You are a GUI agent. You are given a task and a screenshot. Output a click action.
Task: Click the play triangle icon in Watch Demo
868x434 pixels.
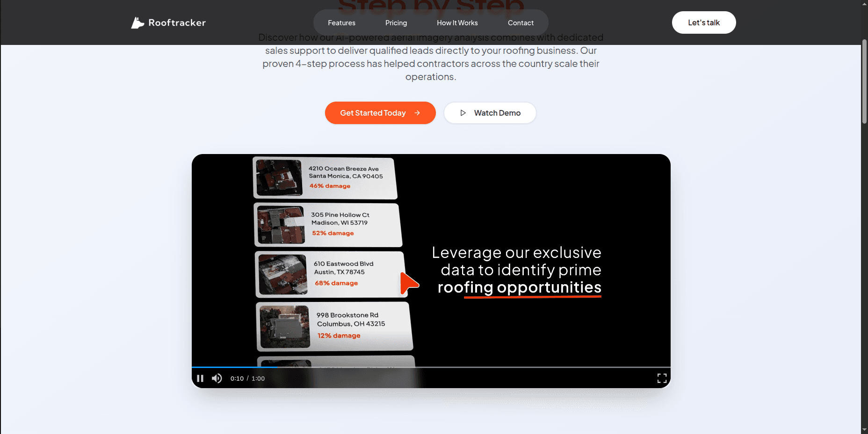[x=463, y=113]
